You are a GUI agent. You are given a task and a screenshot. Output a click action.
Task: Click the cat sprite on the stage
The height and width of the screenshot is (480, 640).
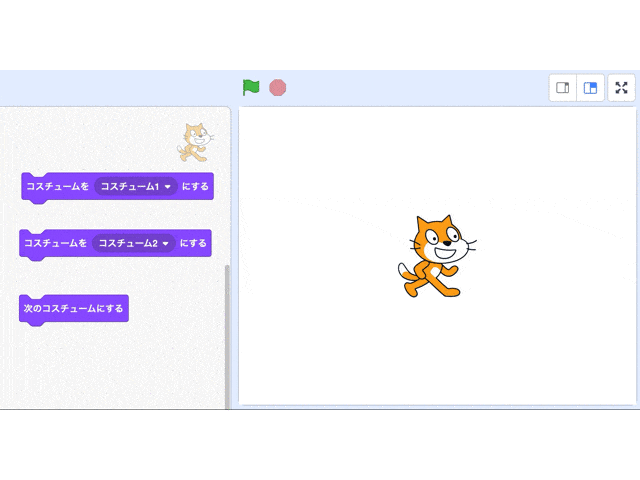[436, 256]
